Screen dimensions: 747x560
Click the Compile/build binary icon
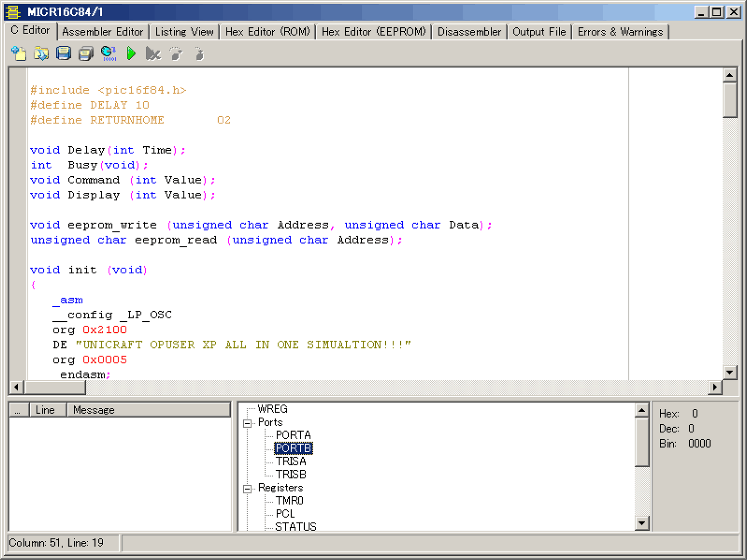coord(108,54)
